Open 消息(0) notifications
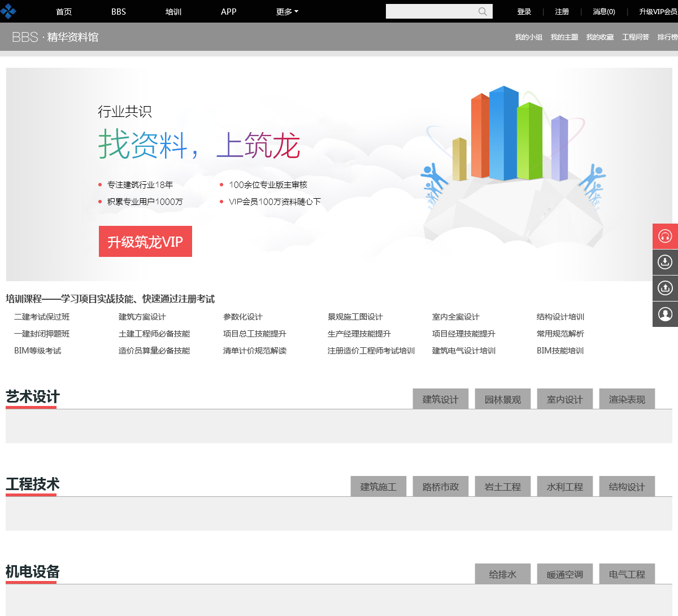This screenshot has height=616, width=678. [x=604, y=12]
